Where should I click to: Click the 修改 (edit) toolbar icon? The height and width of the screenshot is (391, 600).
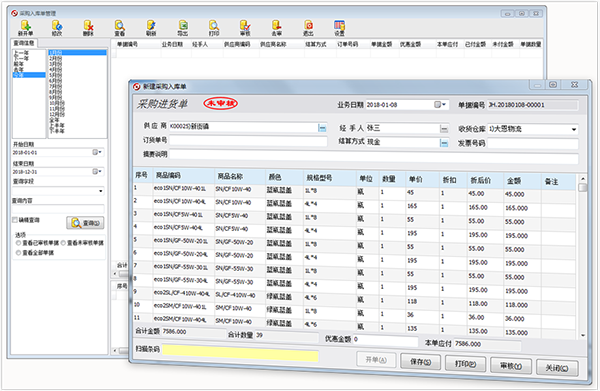point(57,28)
